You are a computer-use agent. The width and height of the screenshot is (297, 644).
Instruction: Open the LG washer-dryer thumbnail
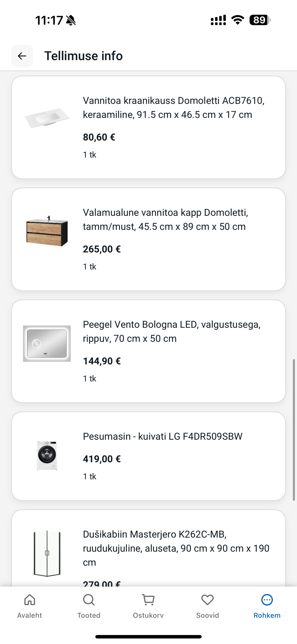(47, 455)
